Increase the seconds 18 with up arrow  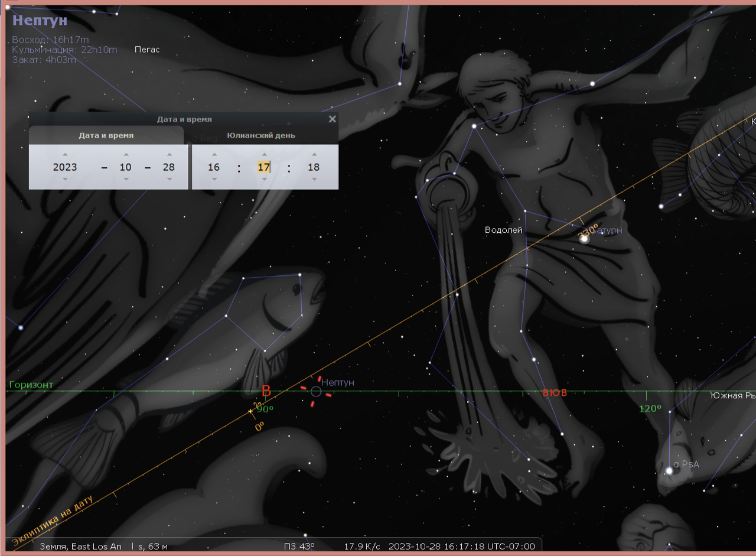(314, 155)
